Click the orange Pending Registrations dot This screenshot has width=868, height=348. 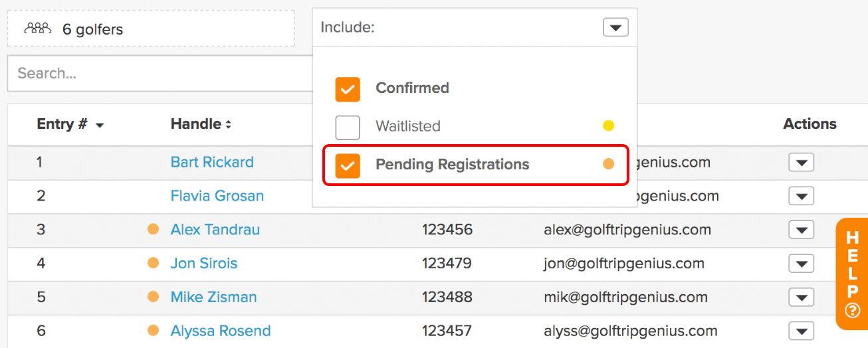pyautogui.click(x=608, y=164)
